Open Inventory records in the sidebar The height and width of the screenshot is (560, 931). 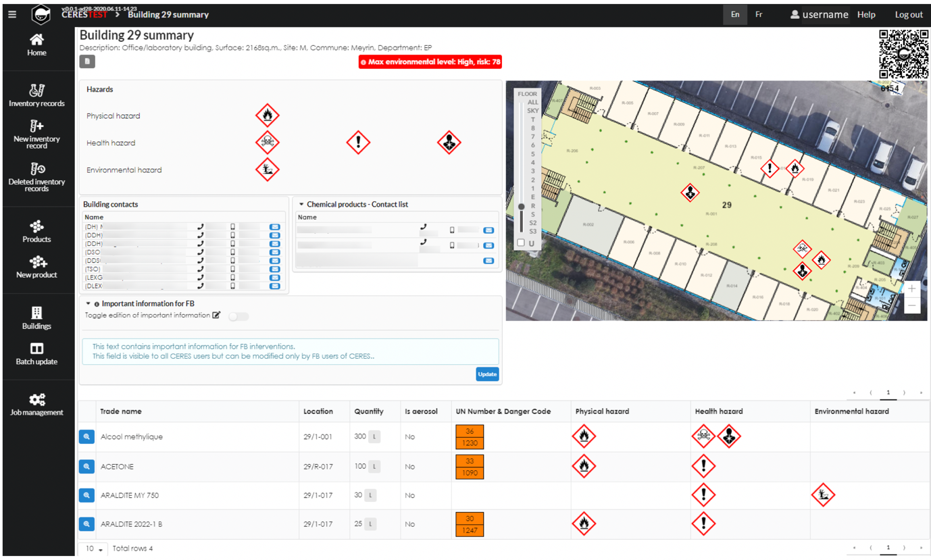37,95
